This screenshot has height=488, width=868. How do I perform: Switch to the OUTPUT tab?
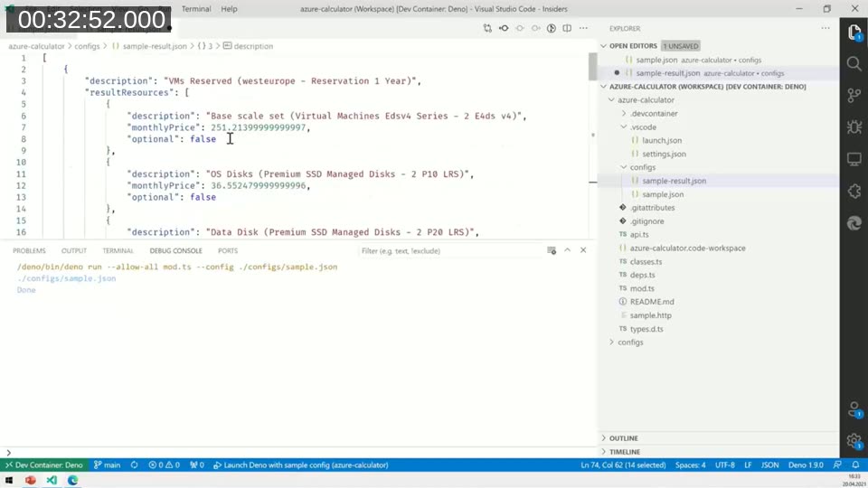tap(73, 250)
